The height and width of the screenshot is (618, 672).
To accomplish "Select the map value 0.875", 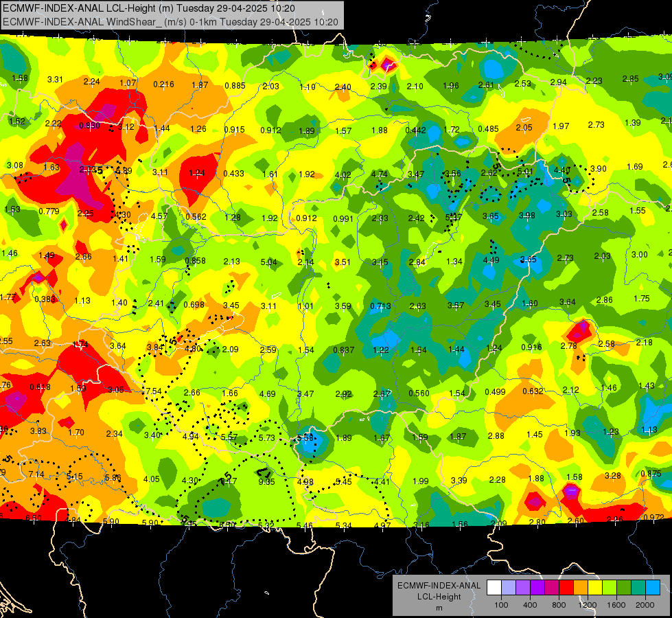I will click(651, 474).
